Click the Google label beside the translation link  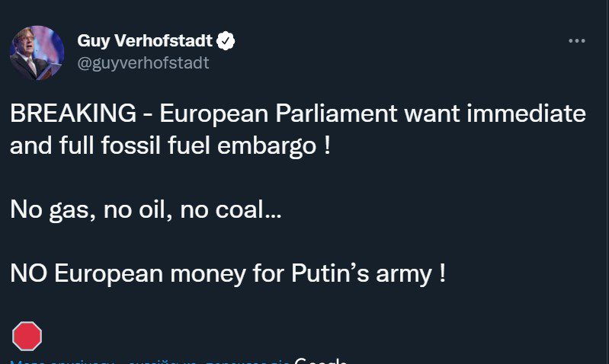320,360
